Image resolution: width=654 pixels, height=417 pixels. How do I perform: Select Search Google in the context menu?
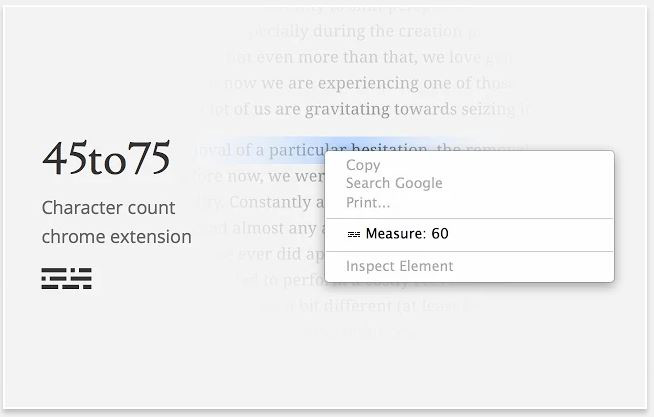(x=394, y=183)
